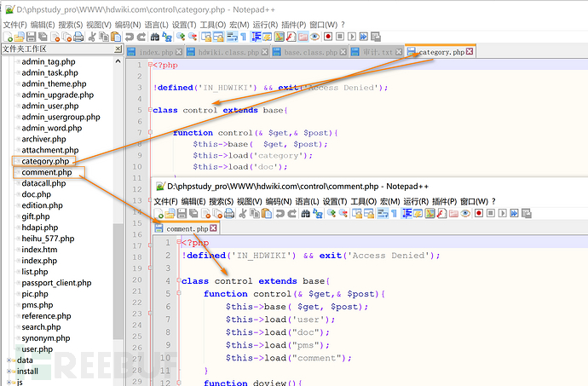Screen dimensions: 588x386
Task: Click Redo arrow in category.php window toolbar
Action: [141, 37]
